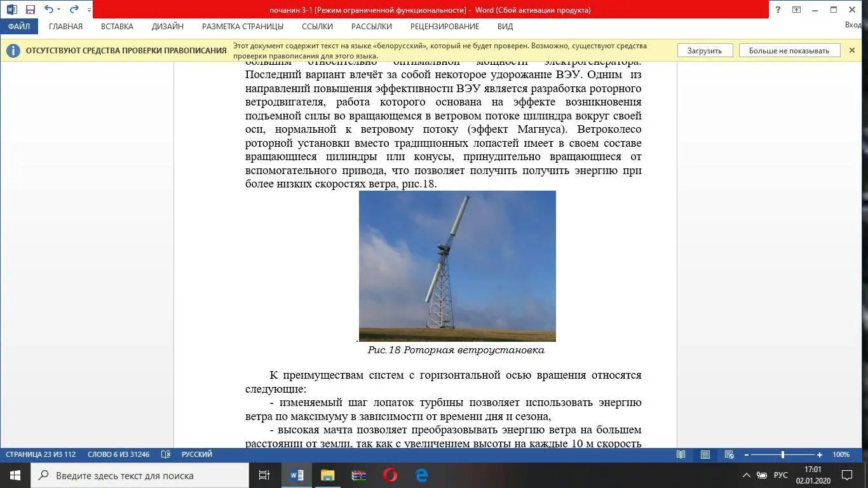The height and width of the screenshot is (488, 868).
Task: Switch input language РУС indicator
Action: click(x=781, y=475)
